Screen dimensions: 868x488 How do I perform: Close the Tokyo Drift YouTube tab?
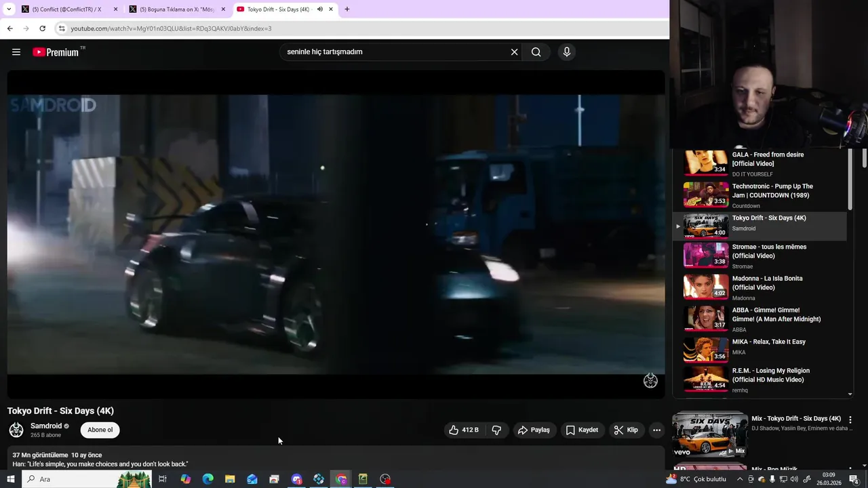(x=331, y=9)
